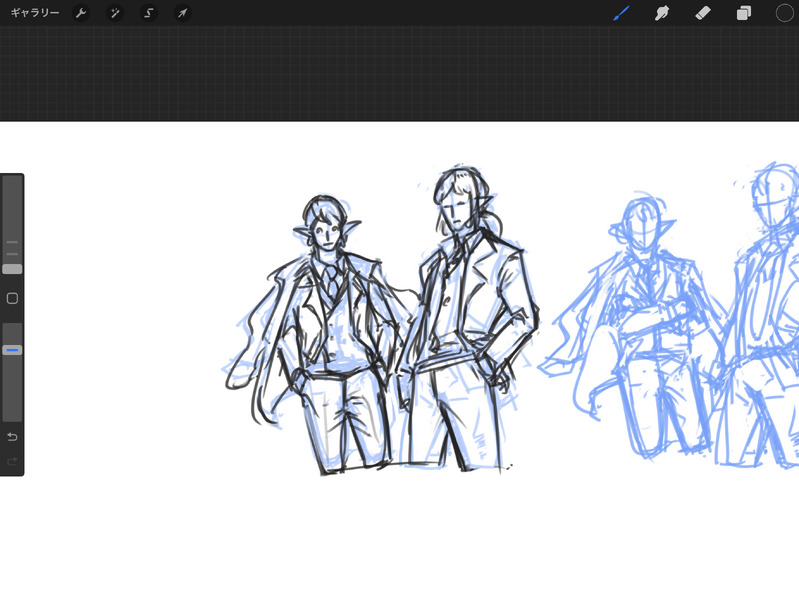Open the Actions wrench menu

(x=81, y=13)
